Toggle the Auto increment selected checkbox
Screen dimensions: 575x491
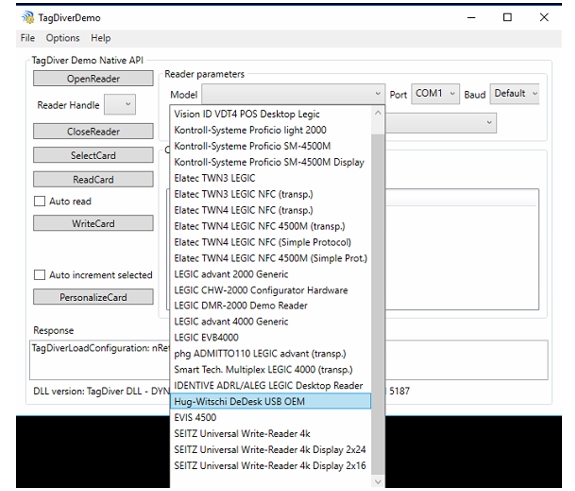click(39, 275)
